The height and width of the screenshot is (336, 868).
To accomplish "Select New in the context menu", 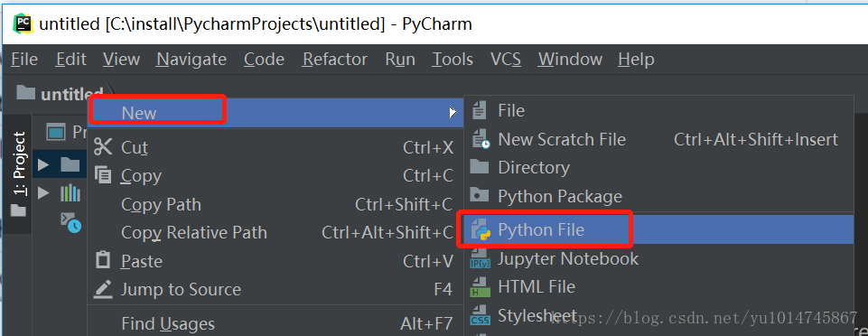I will 275,113.
